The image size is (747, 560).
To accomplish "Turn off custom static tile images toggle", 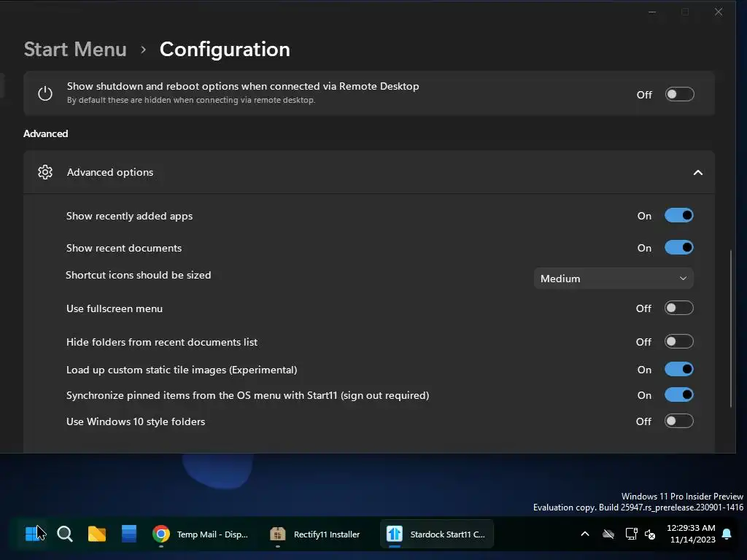I will coord(679,370).
